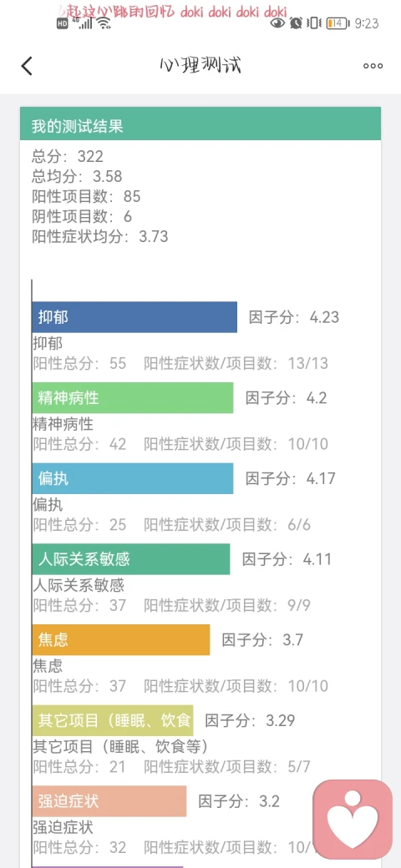Tap the 心理测试 page title

pos(200,66)
